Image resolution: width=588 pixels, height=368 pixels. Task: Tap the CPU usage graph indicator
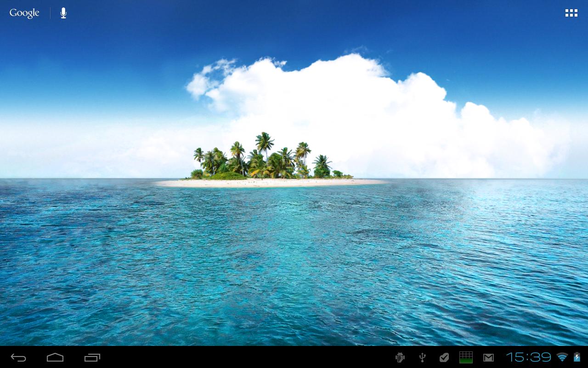[467, 357]
